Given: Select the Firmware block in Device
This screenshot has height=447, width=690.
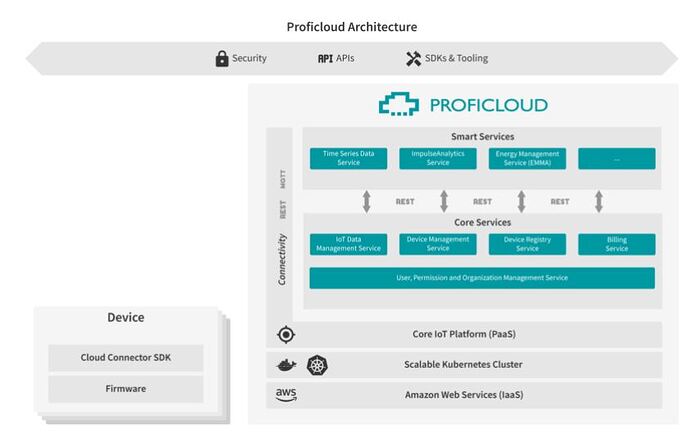Looking at the screenshot, I should coord(126,389).
